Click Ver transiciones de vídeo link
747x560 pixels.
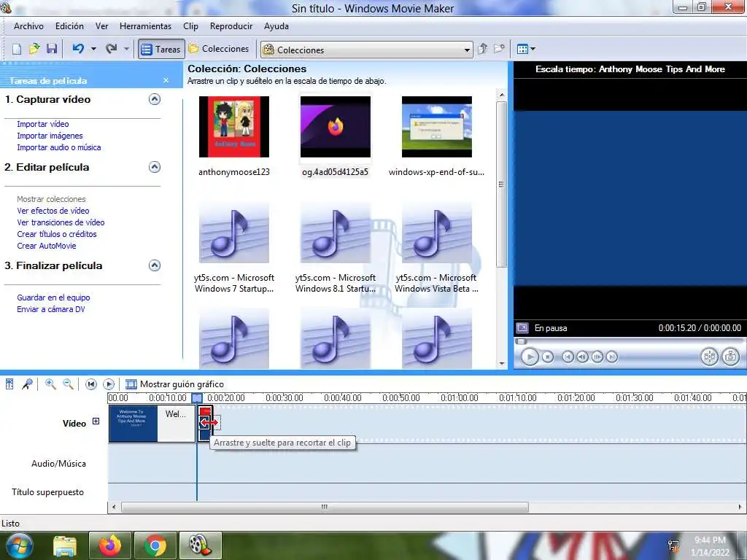pos(61,222)
